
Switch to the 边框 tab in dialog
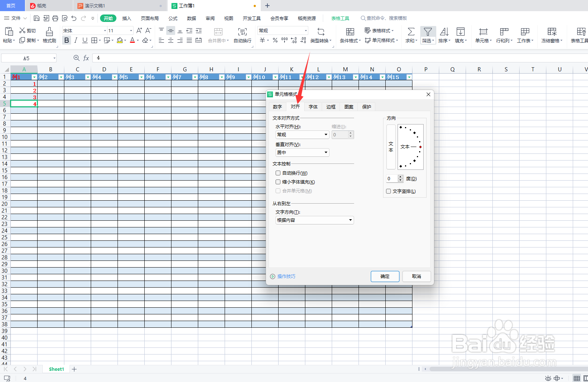(331, 107)
